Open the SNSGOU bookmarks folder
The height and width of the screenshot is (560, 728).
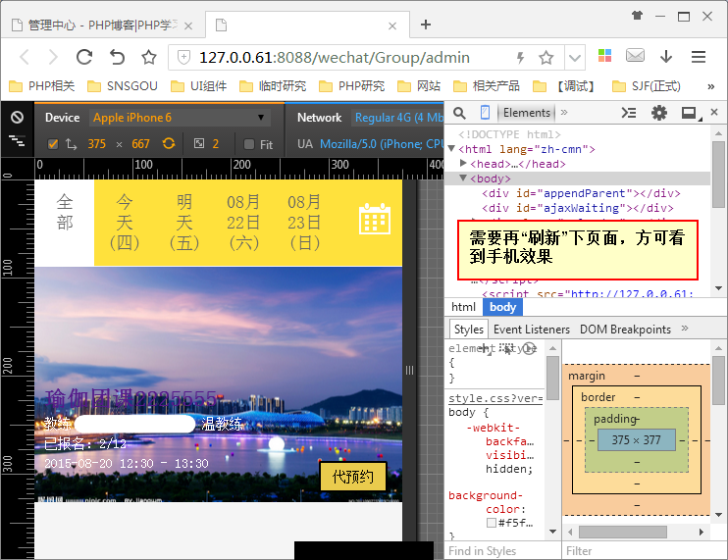click(x=123, y=86)
